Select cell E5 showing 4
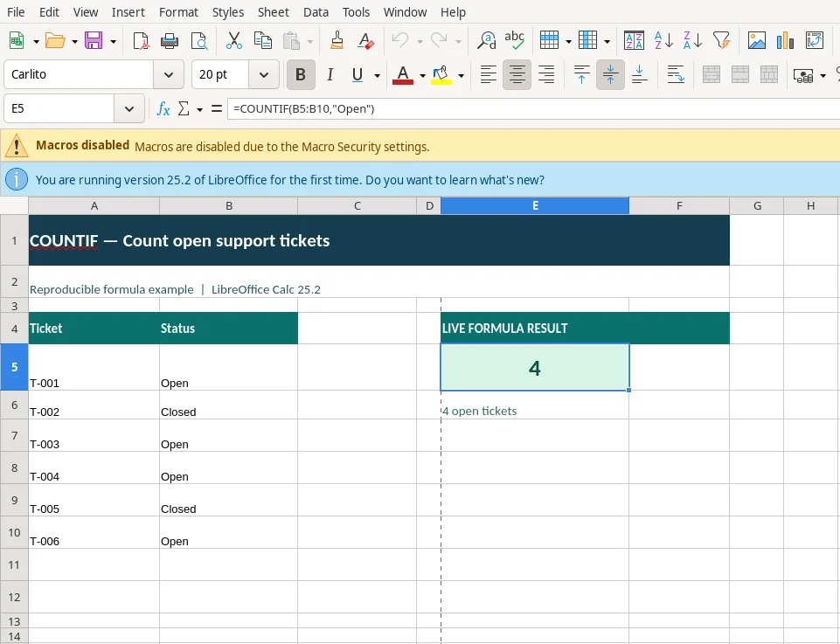This screenshot has height=644, width=840. pos(535,367)
